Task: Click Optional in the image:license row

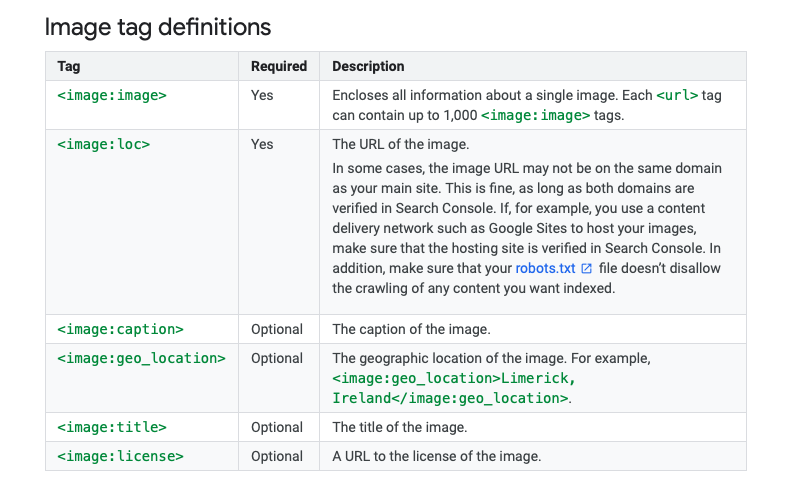Action: coord(277,456)
